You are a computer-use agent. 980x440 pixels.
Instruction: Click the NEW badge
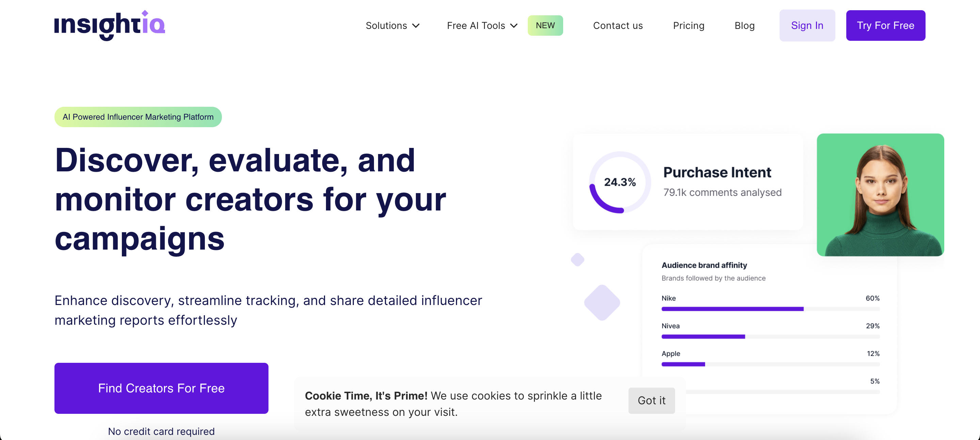545,26
